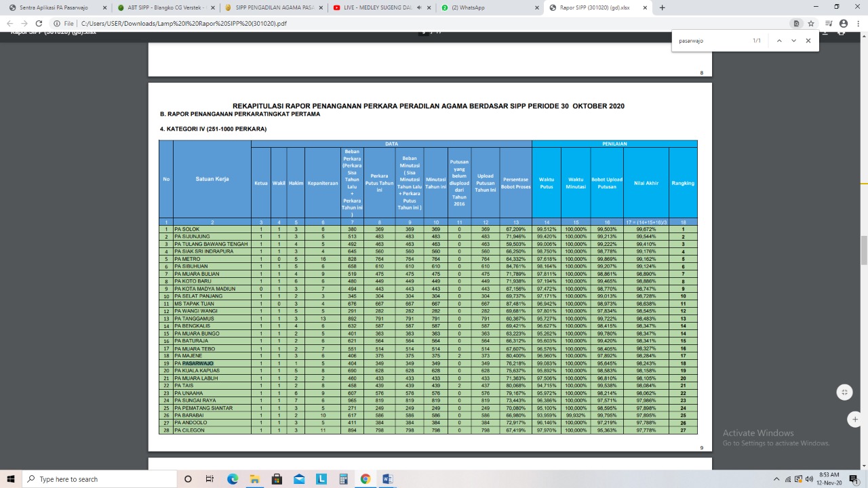Open the Calculator app on the taskbar
Screen dimensions: 868x488
pos(343,479)
